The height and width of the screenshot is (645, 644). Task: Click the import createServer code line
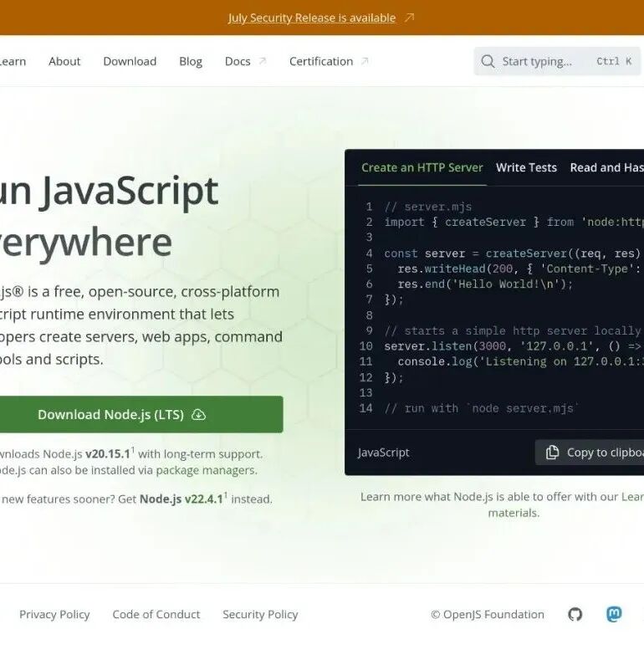pyautogui.click(x=514, y=223)
